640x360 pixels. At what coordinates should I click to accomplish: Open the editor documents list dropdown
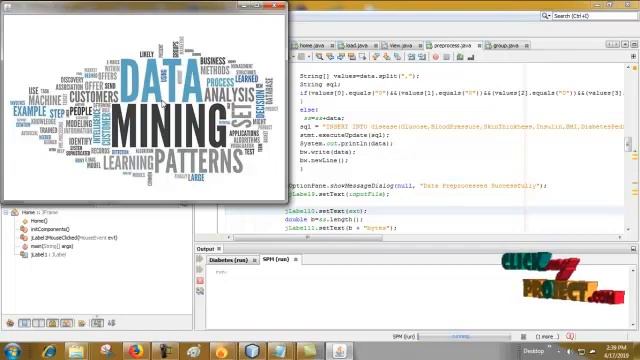pos(625,44)
